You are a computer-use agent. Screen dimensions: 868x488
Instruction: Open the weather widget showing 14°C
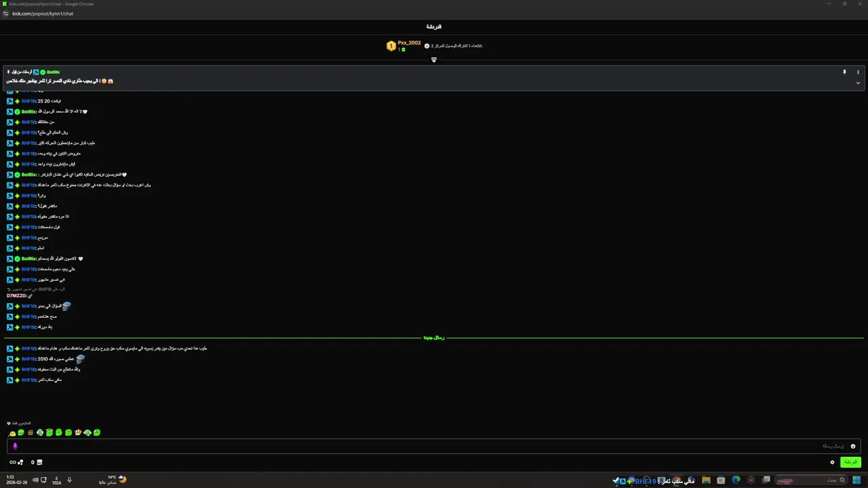pyautogui.click(x=113, y=480)
